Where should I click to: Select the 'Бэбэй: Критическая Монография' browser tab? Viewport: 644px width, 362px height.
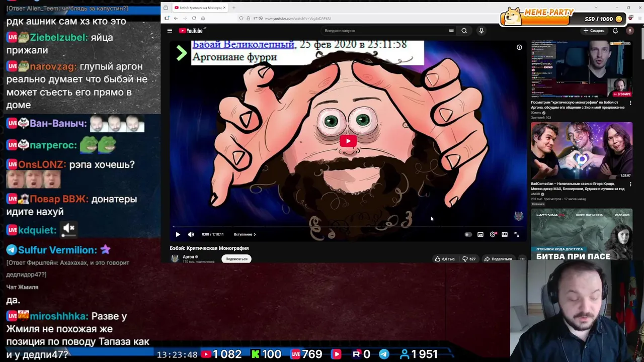coord(199,8)
